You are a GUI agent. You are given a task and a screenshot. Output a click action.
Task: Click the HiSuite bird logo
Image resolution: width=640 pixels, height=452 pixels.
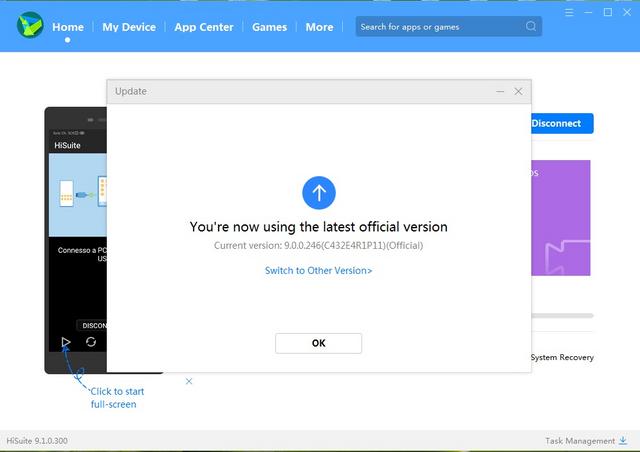30,25
